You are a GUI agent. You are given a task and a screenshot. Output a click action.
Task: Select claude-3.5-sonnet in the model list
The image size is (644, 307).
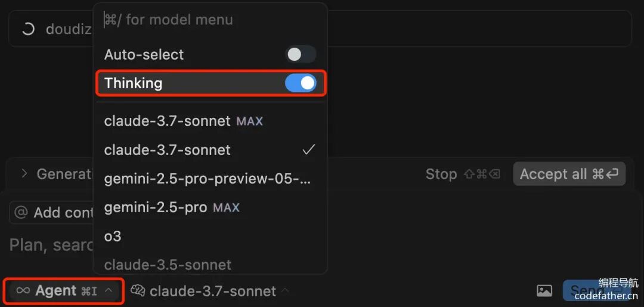pyautogui.click(x=168, y=264)
